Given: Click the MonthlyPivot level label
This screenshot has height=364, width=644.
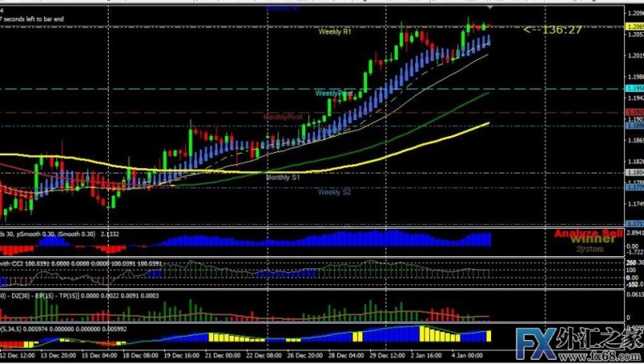Looking at the screenshot, I should pyautogui.click(x=283, y=117).
